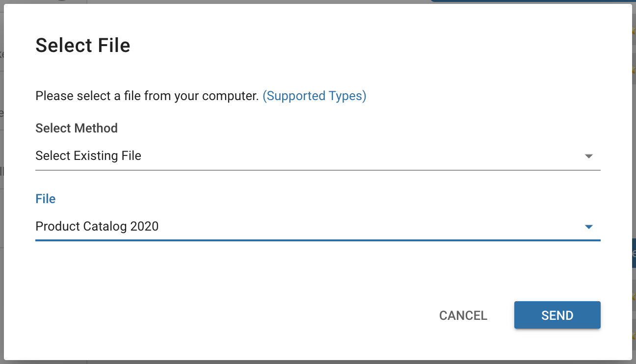Click the Supported Types link
The width and height of the screenshot is (636, 364).
click(314, 96)
